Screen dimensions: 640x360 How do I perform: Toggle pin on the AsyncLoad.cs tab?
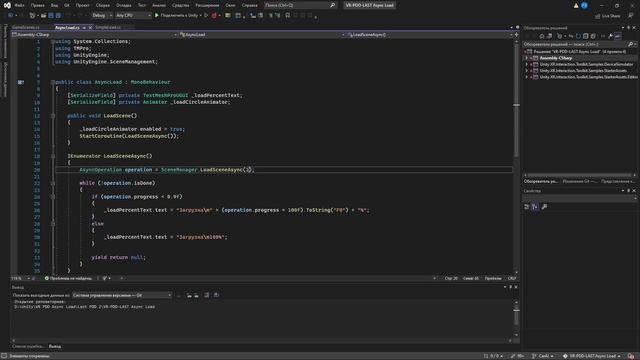click(84, 27)
